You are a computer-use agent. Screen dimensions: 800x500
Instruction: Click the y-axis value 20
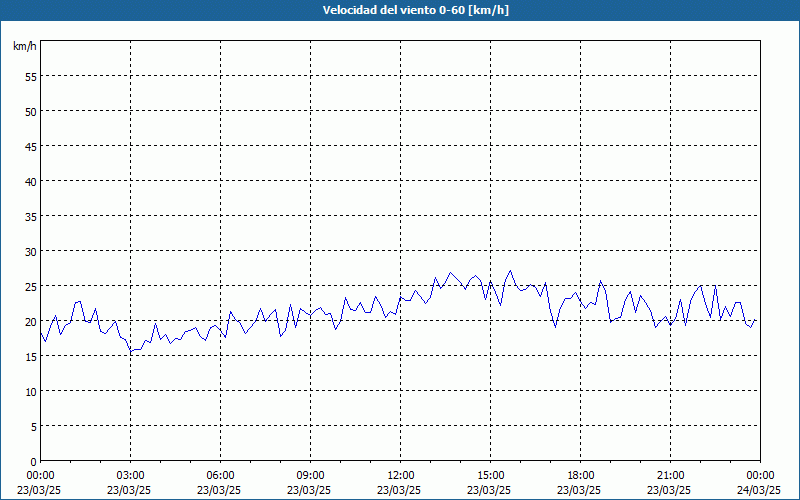coord(31,321)
